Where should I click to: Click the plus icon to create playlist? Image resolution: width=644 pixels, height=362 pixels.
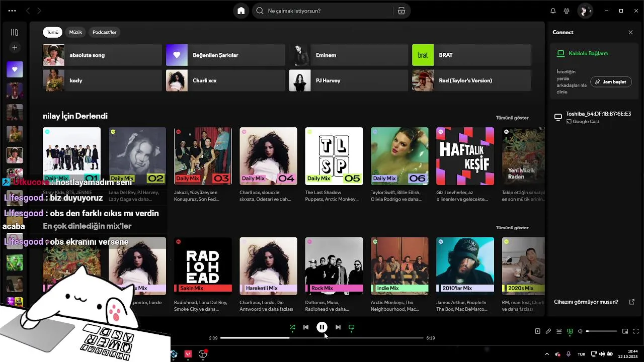click(x=15, y=48)
